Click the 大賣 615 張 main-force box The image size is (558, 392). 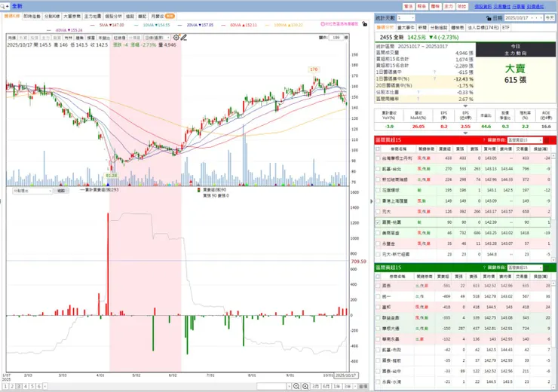coord(515,75)
